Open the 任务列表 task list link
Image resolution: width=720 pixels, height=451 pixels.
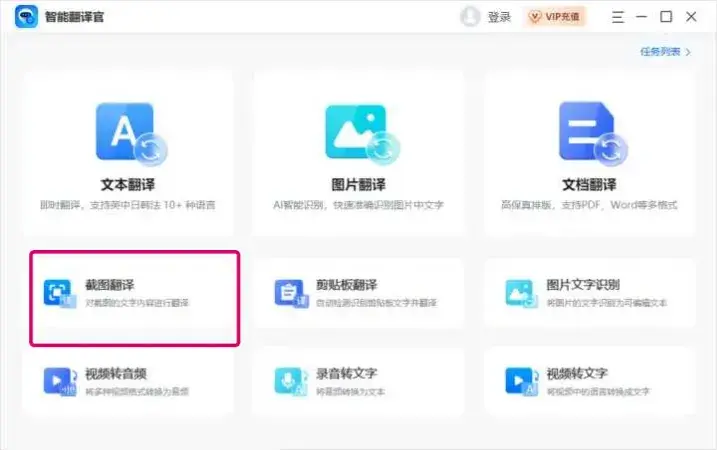pyautogui.click(x=660, y=51)
